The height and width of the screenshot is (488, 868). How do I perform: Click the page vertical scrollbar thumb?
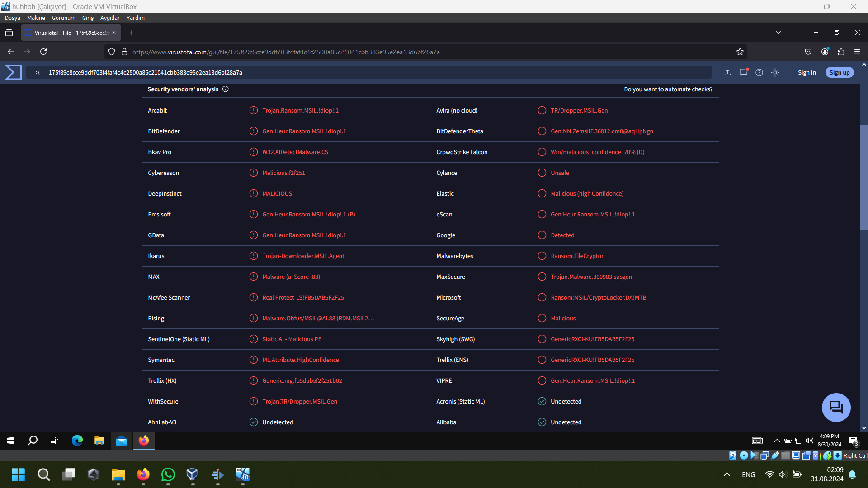(x=863, y=176)
